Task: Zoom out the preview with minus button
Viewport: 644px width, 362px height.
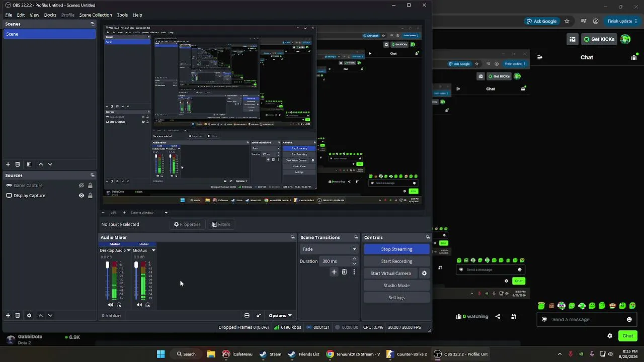Action: pos(103,213)
